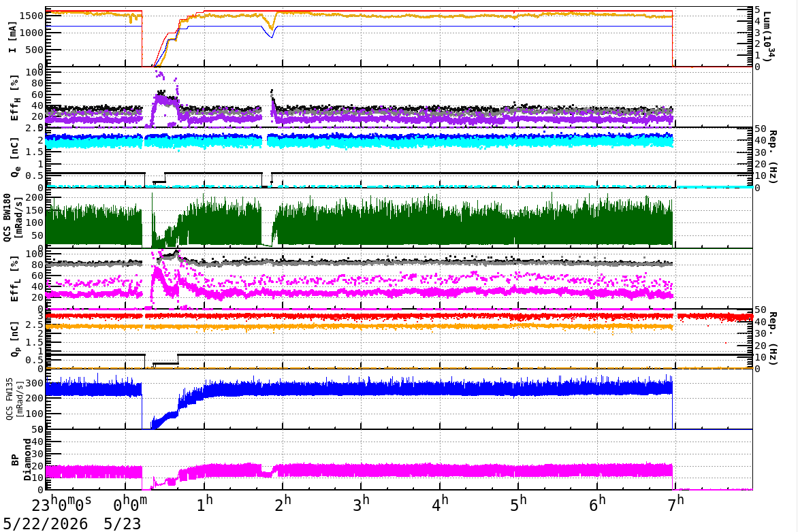Select the "2h" time tick label
Screen dimensions: 798x532
click(283, 504)
